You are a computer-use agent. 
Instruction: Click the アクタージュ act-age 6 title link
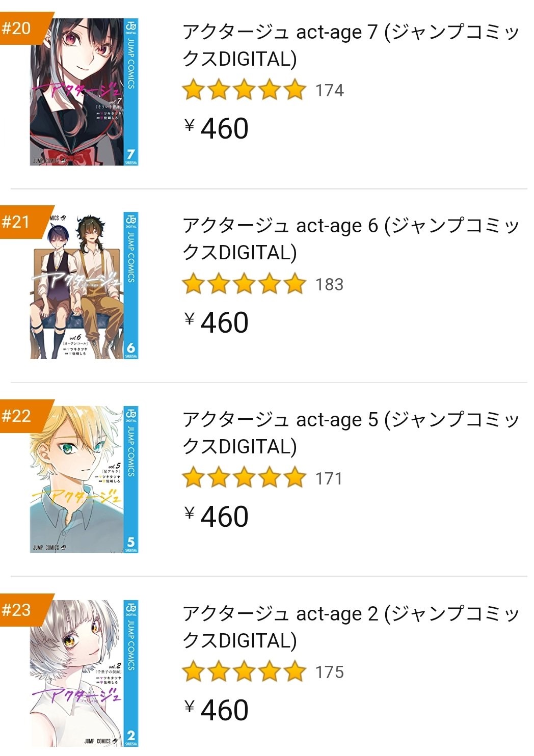[x=350, y=239]
